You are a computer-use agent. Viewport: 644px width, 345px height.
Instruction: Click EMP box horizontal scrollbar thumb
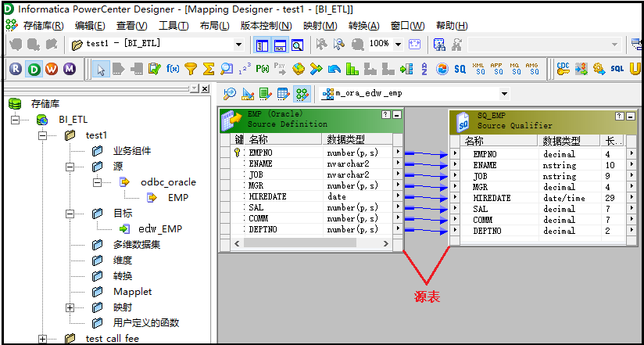pos(299,244)
